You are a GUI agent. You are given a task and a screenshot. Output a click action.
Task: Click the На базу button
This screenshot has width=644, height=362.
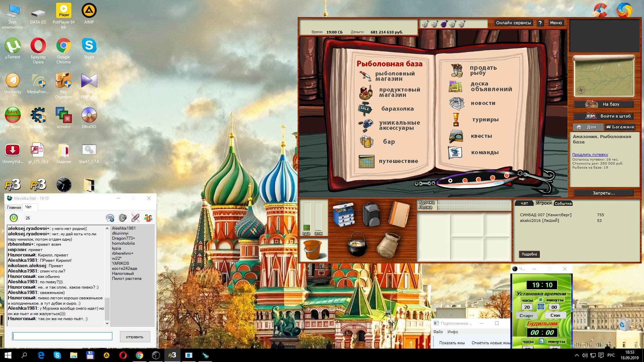coord(603,104)
